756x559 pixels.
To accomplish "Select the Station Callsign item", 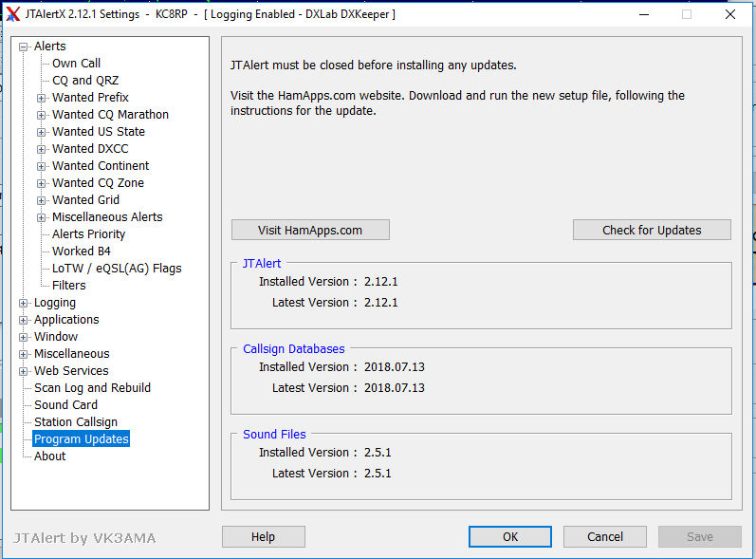I will tap(76, 422).
